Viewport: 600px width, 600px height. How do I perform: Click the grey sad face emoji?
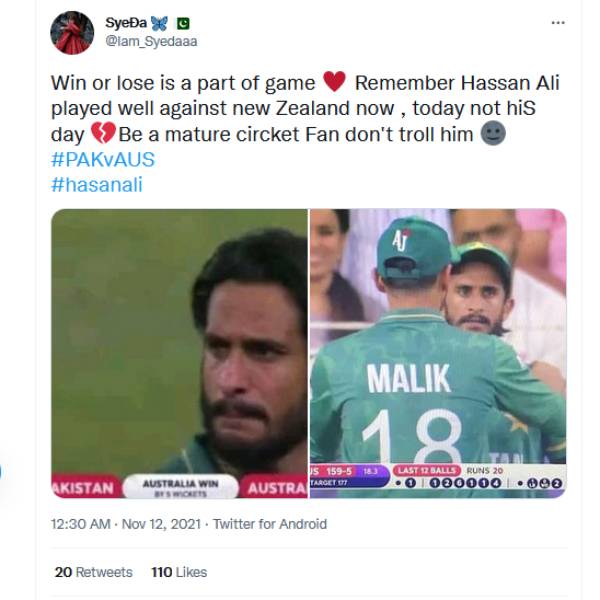pos(492,134)
